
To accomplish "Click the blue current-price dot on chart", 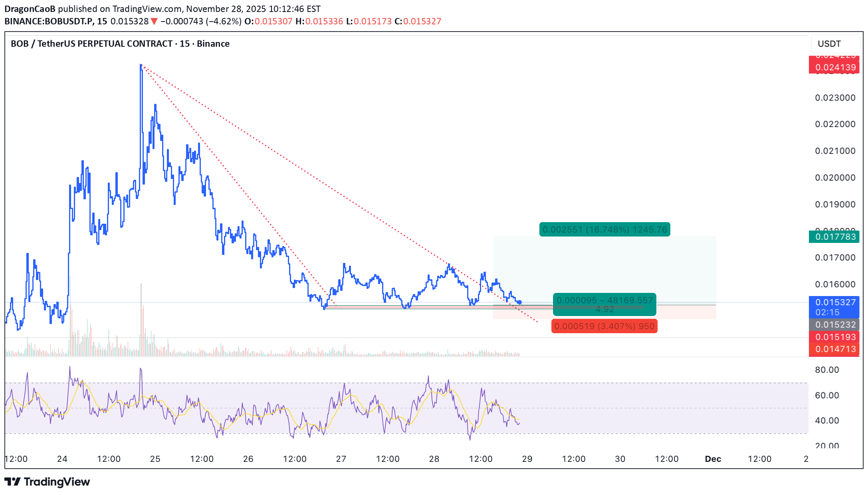I will pos(519,302).
